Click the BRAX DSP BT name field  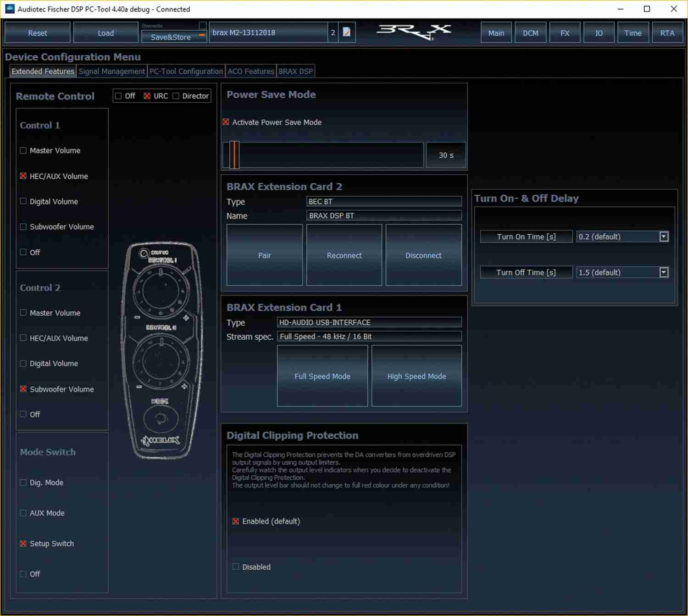(384, 215)
